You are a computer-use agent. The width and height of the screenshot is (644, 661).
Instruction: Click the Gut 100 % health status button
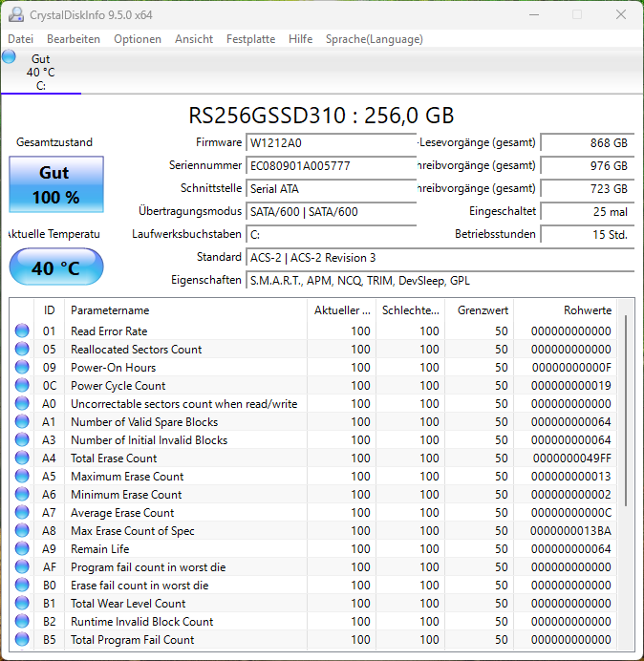(x=54, y=184)
